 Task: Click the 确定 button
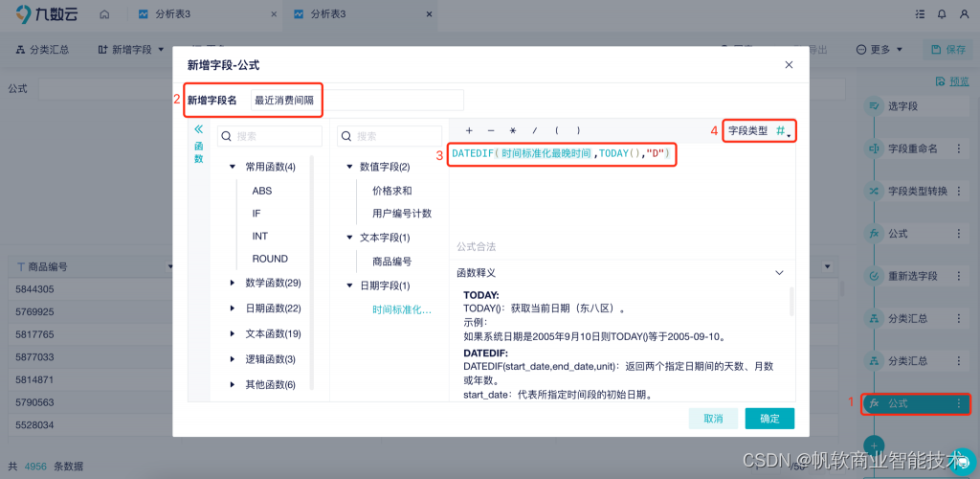tap(769, 419)
